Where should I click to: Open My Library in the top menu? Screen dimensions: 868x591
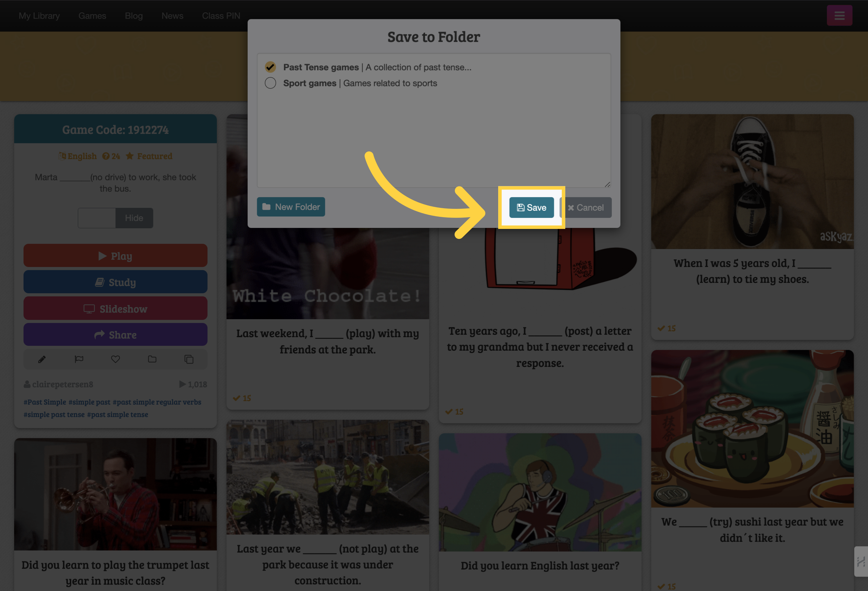39,16
